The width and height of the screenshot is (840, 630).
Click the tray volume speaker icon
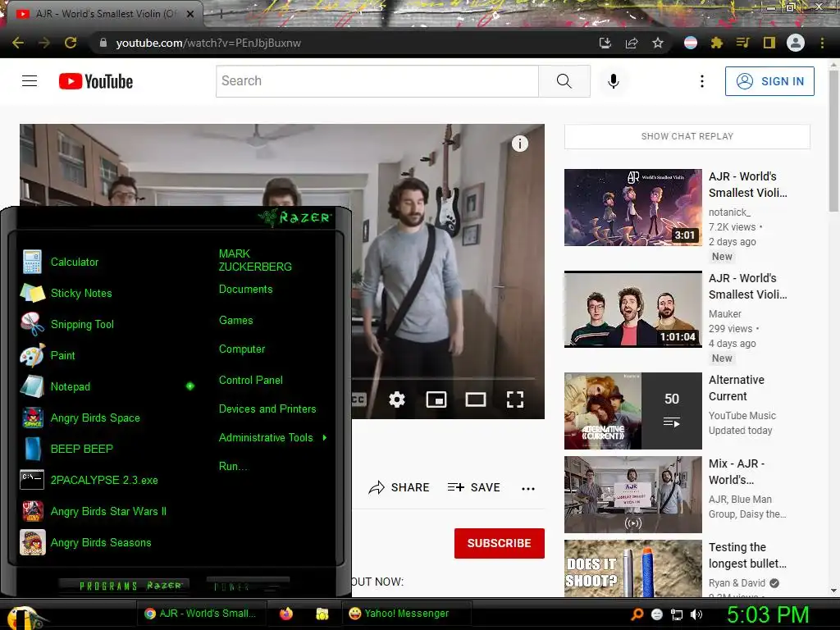click(x=696, y=614)
